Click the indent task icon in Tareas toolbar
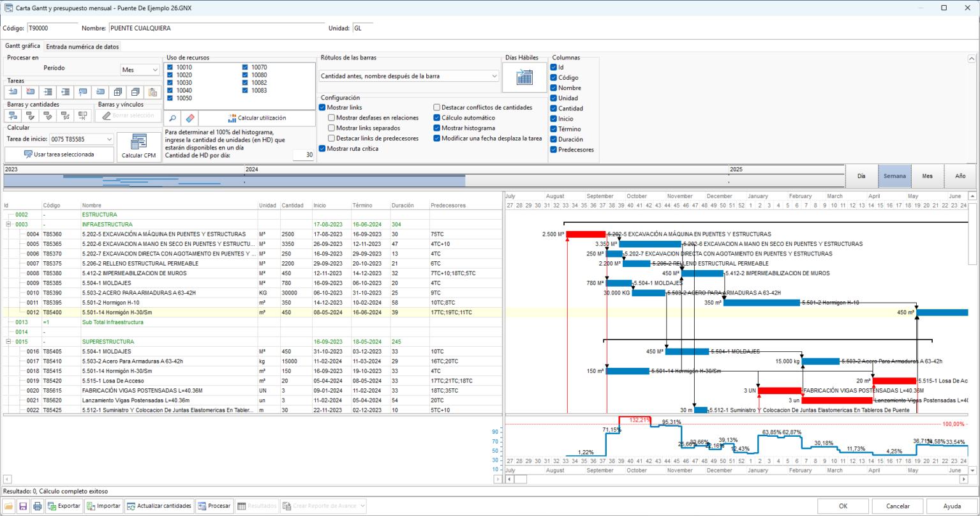The height and width of the screenshot is (516, 980). click(x=48, y=92)
